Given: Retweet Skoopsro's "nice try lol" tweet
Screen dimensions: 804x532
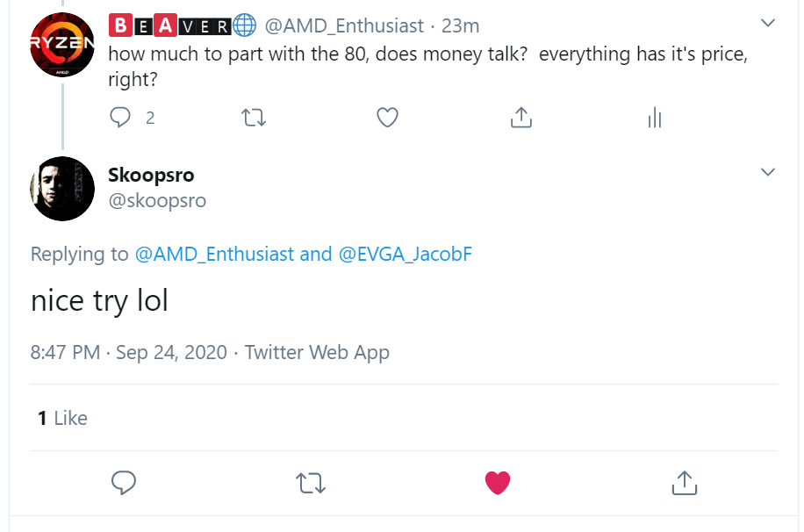Looking at the screenshot, I should pos(310,482).
